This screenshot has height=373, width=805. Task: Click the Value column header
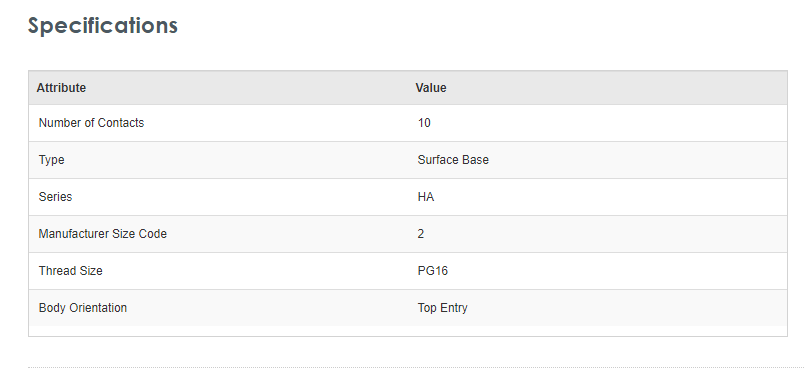coord(431,88)
